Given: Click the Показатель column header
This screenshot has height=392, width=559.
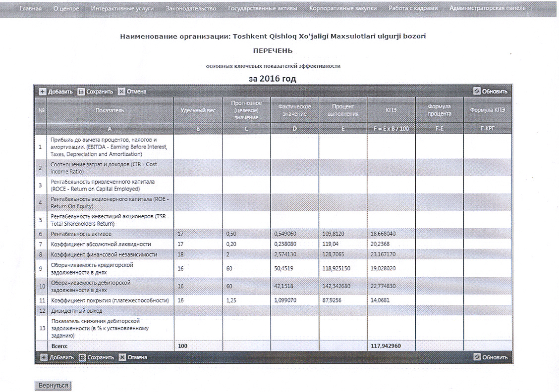Looking at the screenshot, I should [x=110, y=110].
